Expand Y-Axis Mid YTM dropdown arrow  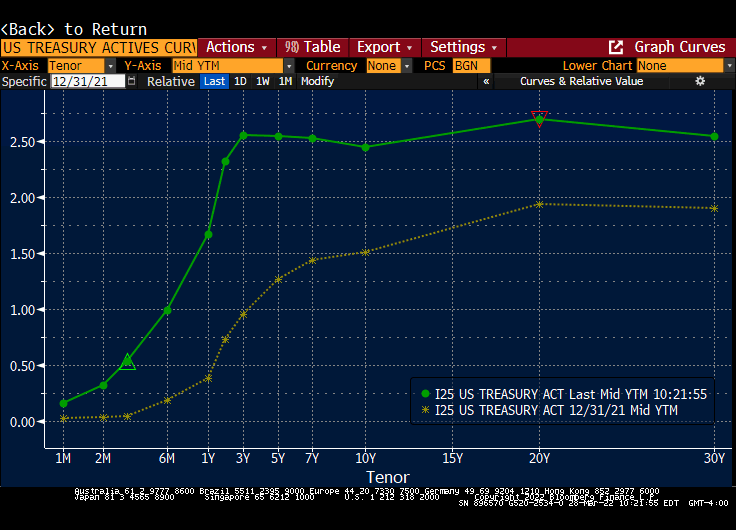[x=289, y=66]
